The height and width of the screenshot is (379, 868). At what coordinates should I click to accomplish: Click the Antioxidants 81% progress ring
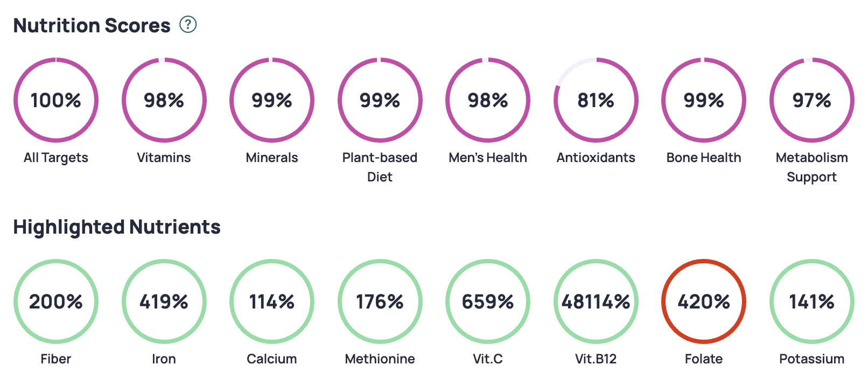pyautogui.click(x=596, y=100)
